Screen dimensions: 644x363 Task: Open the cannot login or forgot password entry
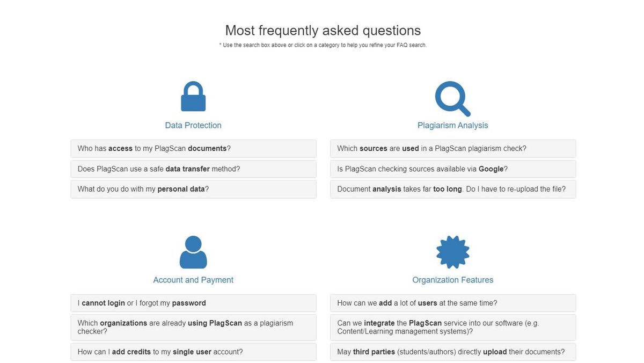pyautogui.click(x=193, y=303)
